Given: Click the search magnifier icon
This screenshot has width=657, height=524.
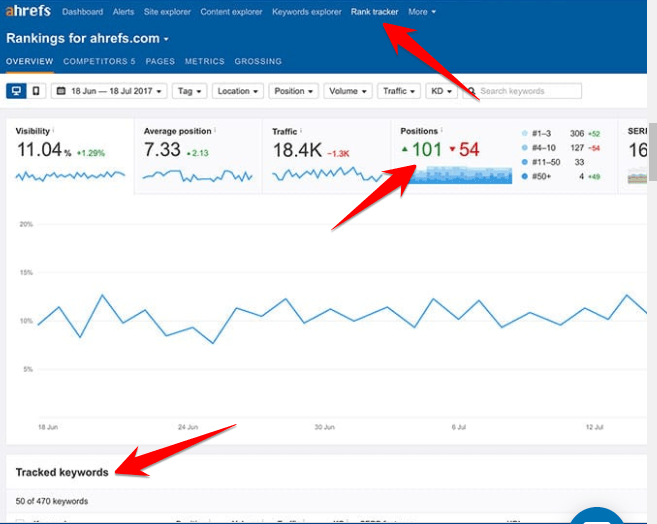Looking at the screenshot, I should tap(471, 91).
